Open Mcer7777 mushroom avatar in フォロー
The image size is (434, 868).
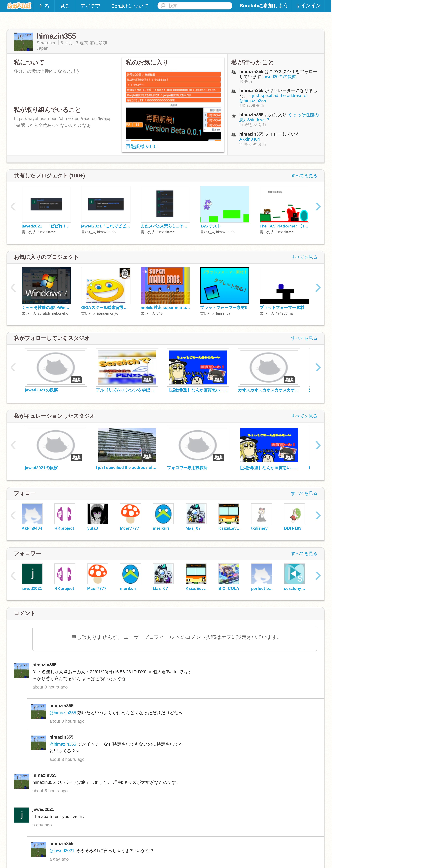[x=130, y=514]
